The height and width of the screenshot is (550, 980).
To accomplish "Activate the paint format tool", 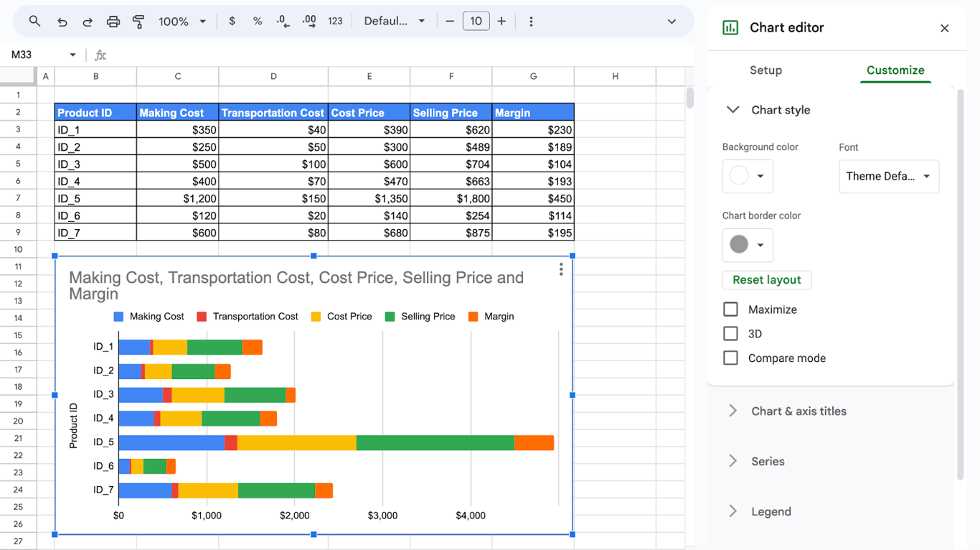I will point(138,22).
